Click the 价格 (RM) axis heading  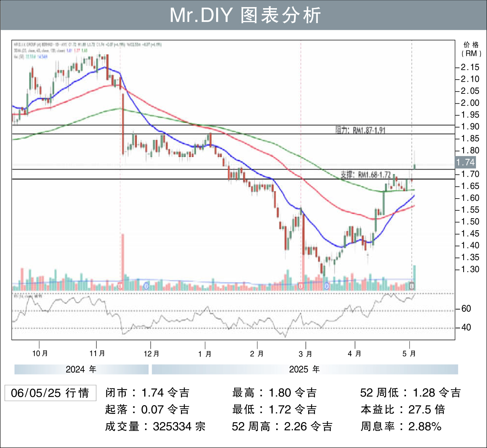471,49
